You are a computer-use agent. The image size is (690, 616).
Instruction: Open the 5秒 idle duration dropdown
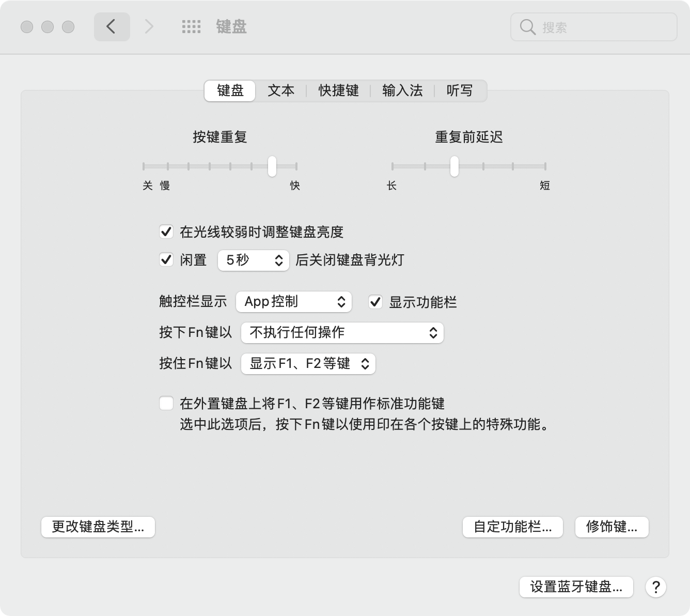[253, 260]
